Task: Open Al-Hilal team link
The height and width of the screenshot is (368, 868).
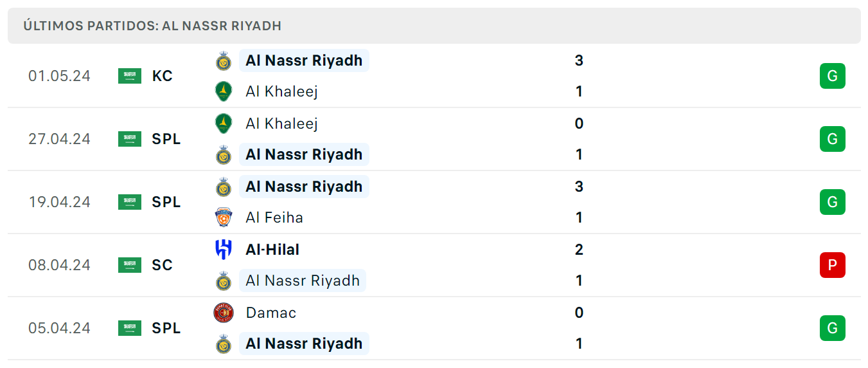Action: (272, 250)
